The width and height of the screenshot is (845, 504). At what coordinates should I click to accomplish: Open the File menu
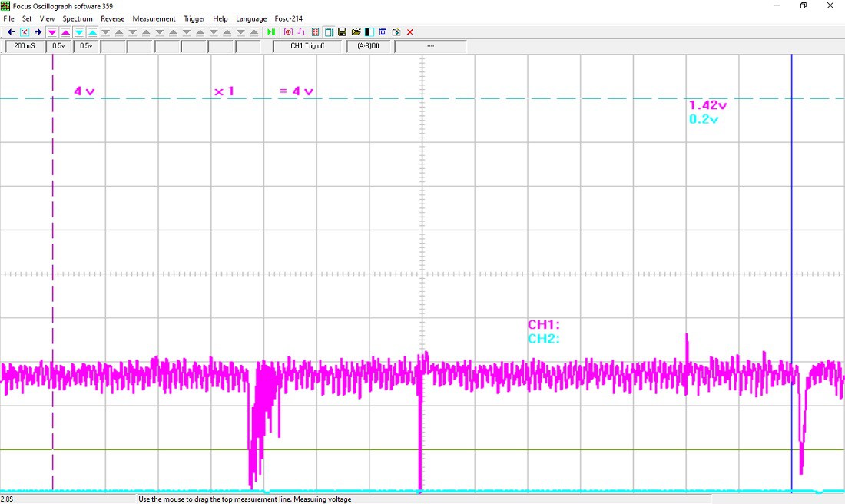[x=8, y=18]
